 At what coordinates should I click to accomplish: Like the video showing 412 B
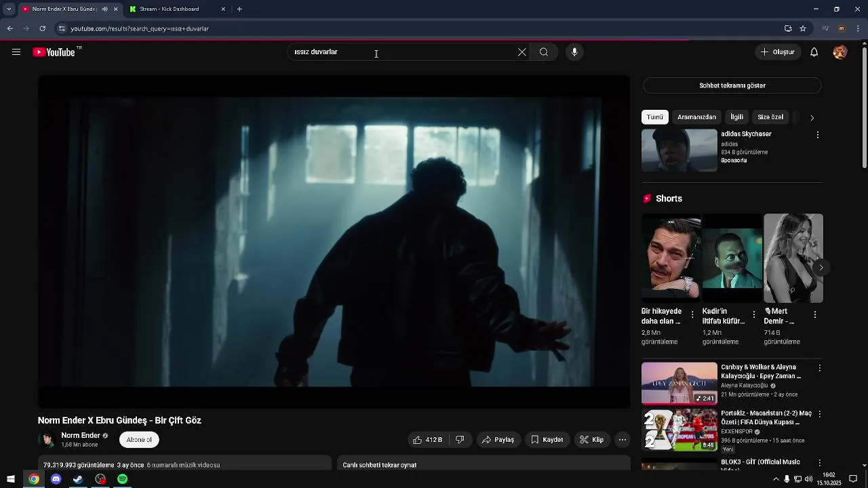[428, 440]
